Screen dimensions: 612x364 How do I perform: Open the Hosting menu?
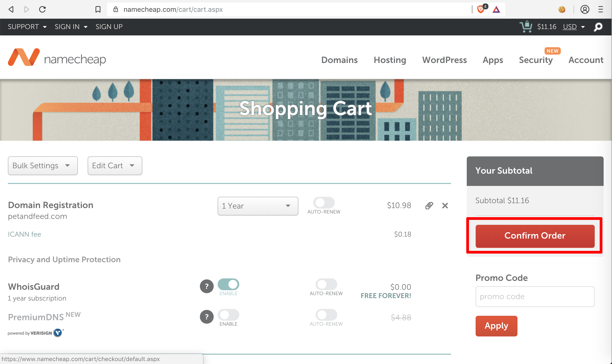[x=390, y=60]
